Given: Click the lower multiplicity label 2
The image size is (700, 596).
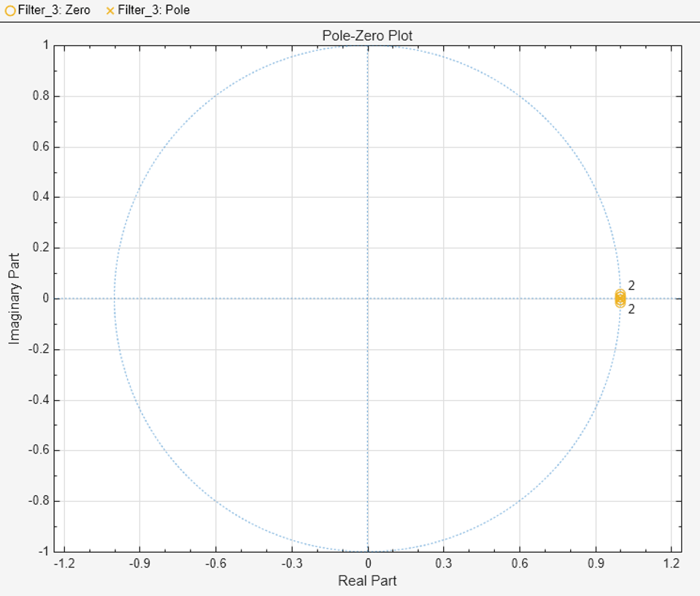Looking at the screenshot, I should point(631,309).
